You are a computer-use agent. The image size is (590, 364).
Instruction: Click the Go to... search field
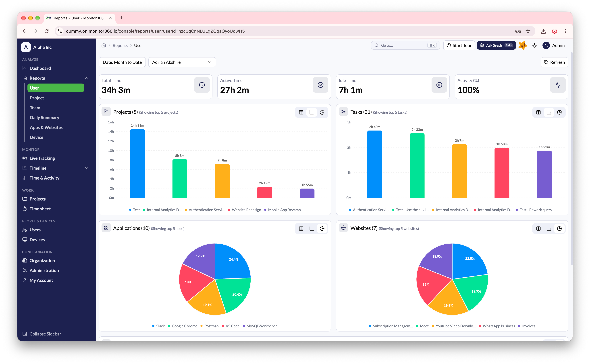pos(405,45)
